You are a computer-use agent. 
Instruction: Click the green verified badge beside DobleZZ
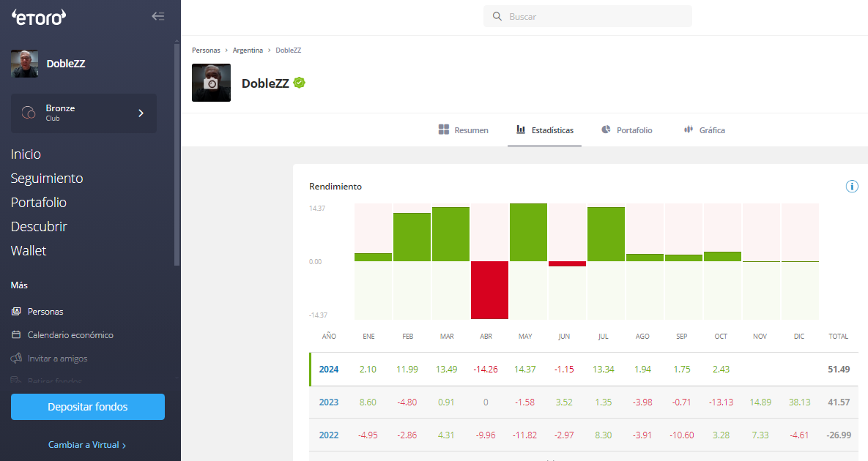(299, 83)
